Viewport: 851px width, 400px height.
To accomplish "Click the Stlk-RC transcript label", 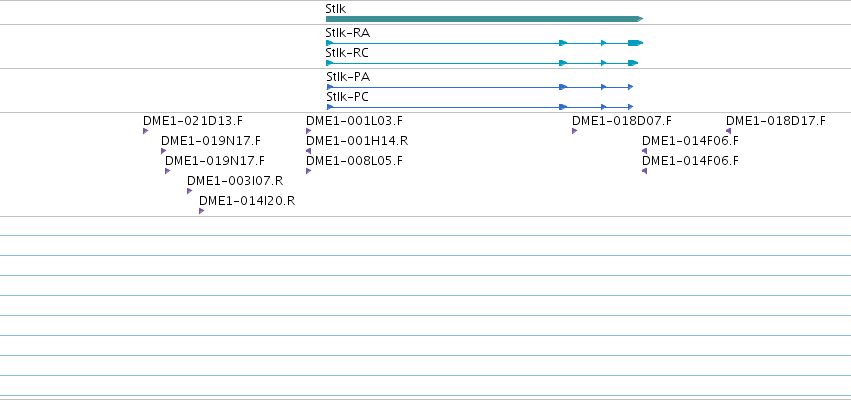I will point(347,53).
